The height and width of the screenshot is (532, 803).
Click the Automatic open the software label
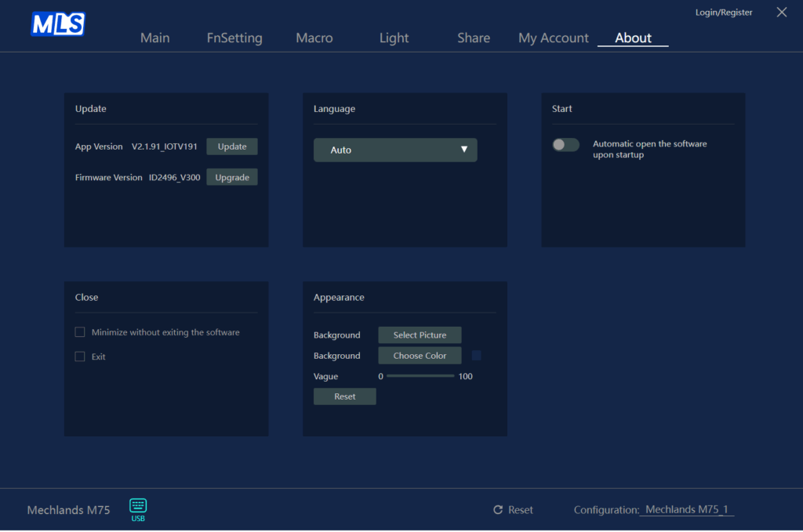(x=650, y=150)
